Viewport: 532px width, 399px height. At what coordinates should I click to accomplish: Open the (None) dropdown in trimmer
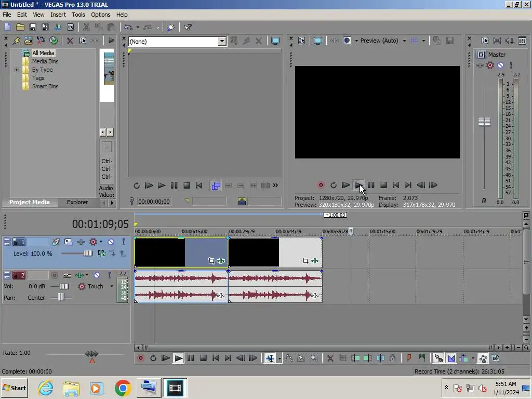(222, 42)
